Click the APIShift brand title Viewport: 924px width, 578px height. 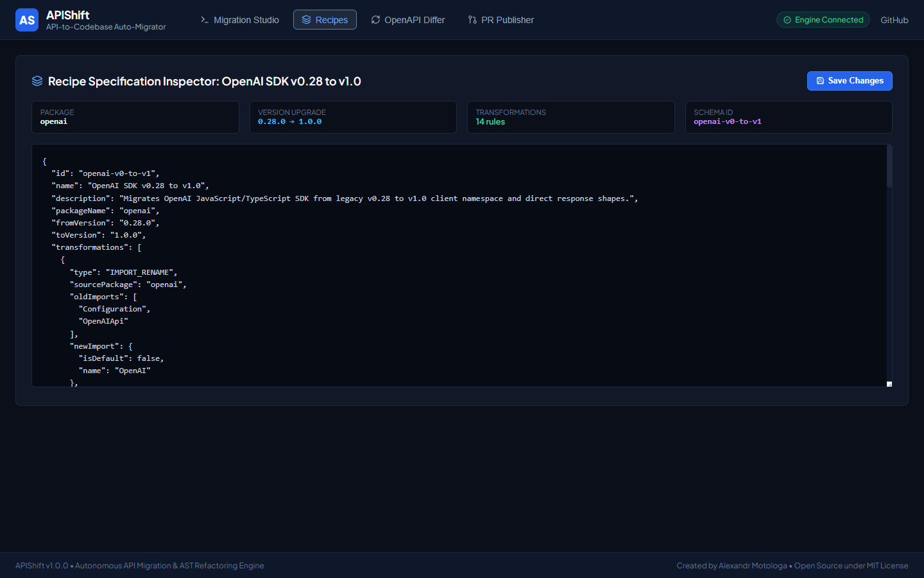tap(67, 15)
